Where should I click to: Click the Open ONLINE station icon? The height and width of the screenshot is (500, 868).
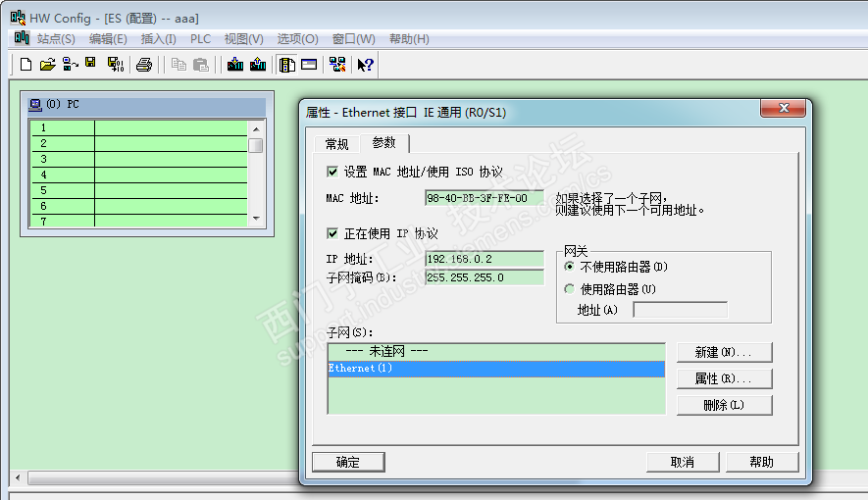[x=71, y=65]
